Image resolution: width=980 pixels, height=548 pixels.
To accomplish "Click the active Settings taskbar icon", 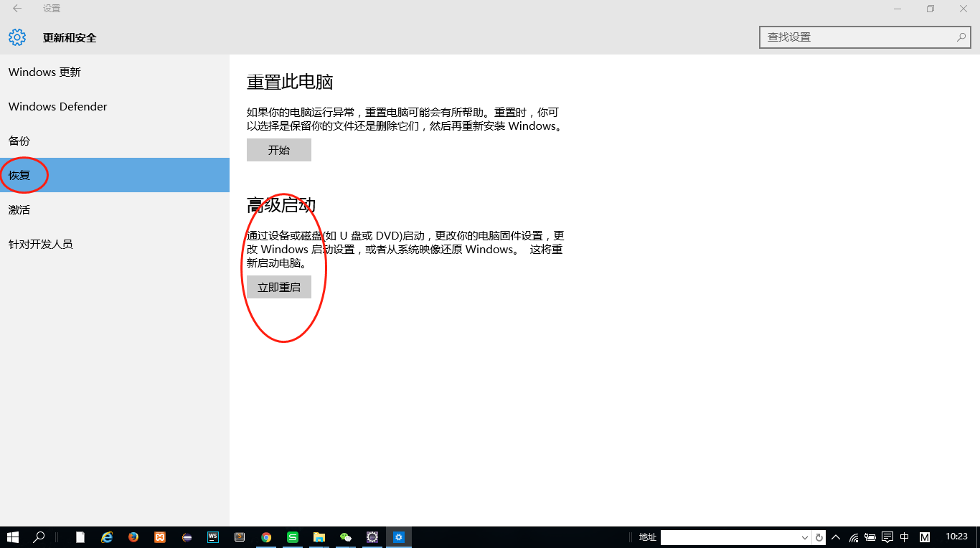I will point(399,537).
